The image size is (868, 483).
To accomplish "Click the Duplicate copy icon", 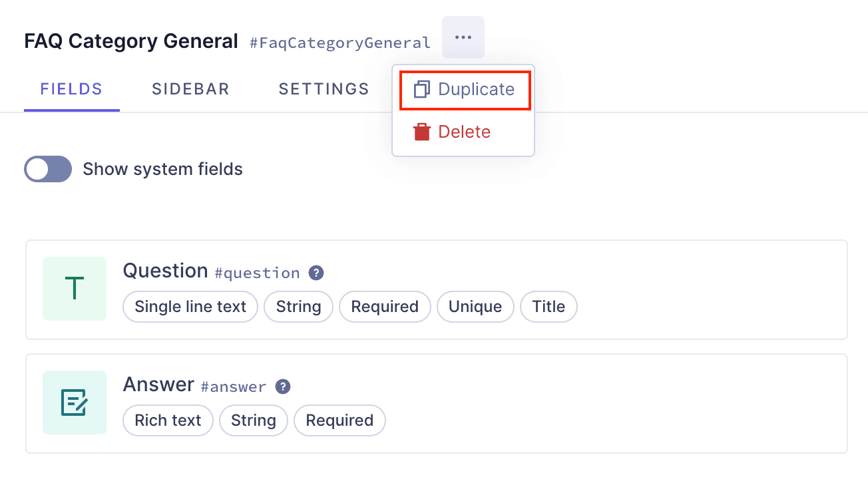I will click(421, 90).
